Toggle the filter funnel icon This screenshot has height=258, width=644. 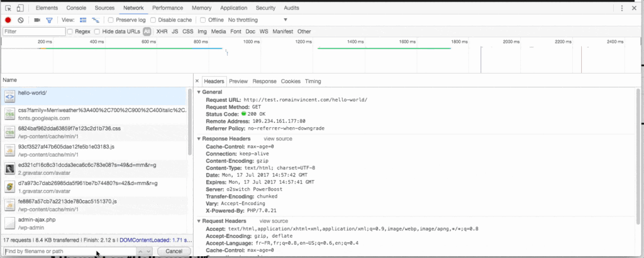click(49, 20)
